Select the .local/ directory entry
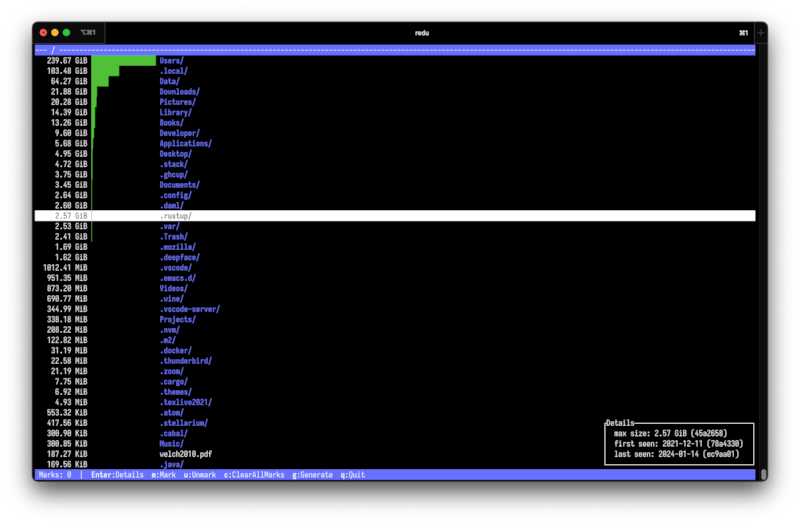Viewport: 800px width, 524px height. pos(173,71)
